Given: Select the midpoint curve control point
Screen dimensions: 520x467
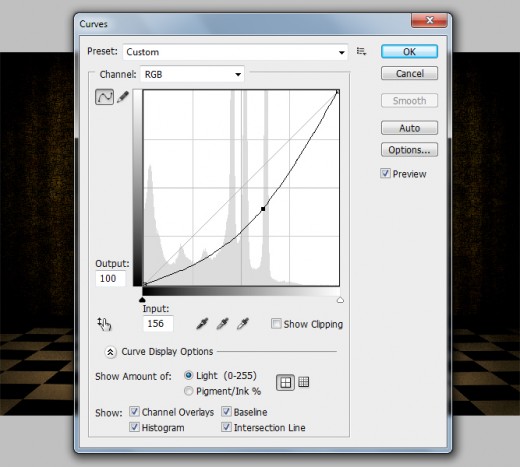Looking at the screenshot, I should pyautogui.click(x=263, y=209).
